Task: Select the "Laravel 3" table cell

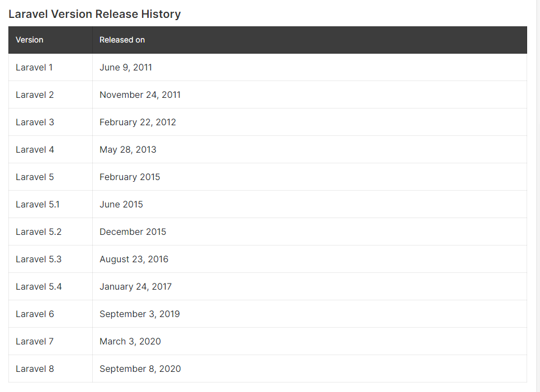Action: coord(35,122)
